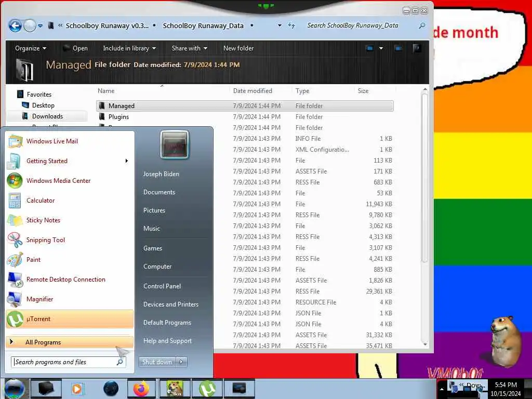Screen dimensions: 532x399
Task: Open the dark globe taskbar icon
Action: pos(111,389)
